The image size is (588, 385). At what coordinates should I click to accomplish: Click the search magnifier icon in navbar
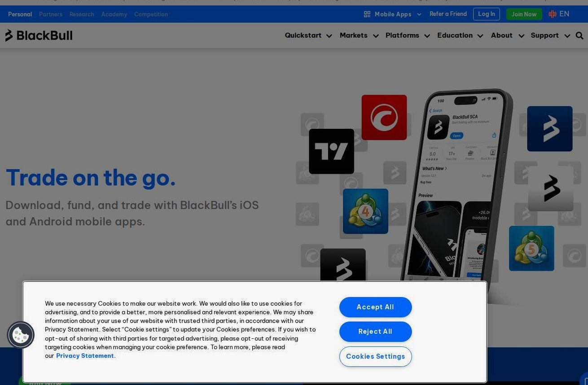pos(579,35)
